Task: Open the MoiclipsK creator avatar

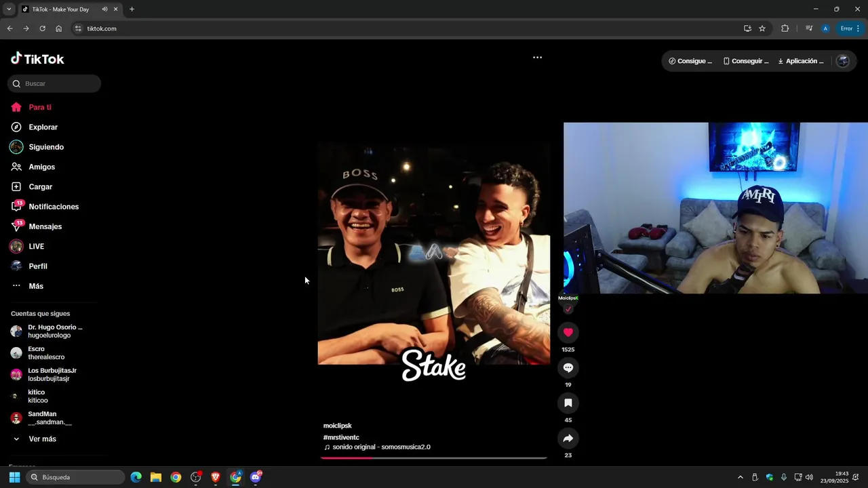Action: (568, 299)
